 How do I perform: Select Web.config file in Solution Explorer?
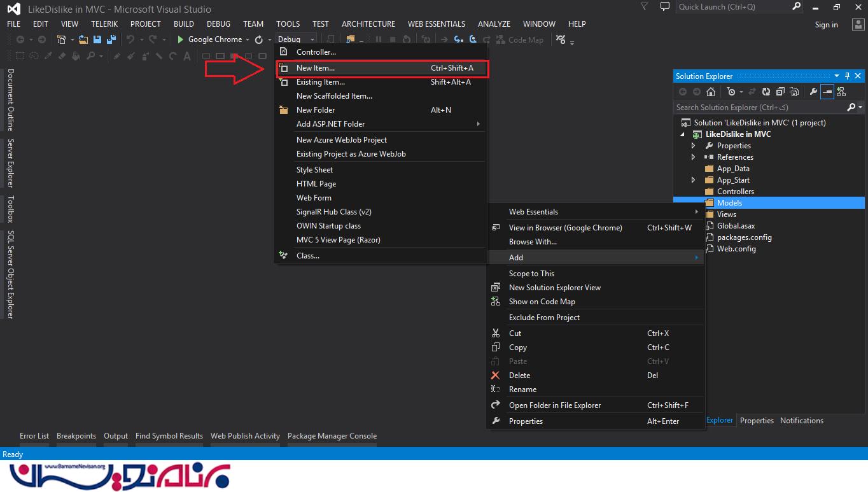click(x=736, y=249)
